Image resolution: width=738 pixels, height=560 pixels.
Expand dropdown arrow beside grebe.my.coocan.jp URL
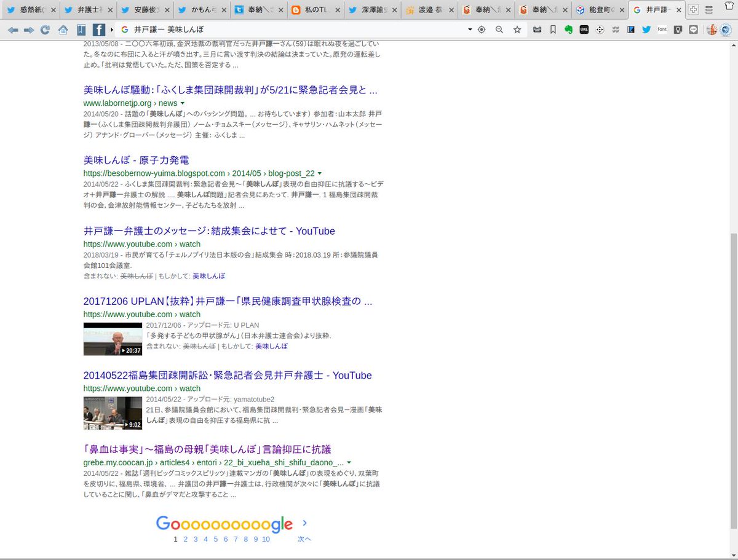[349, 462]
